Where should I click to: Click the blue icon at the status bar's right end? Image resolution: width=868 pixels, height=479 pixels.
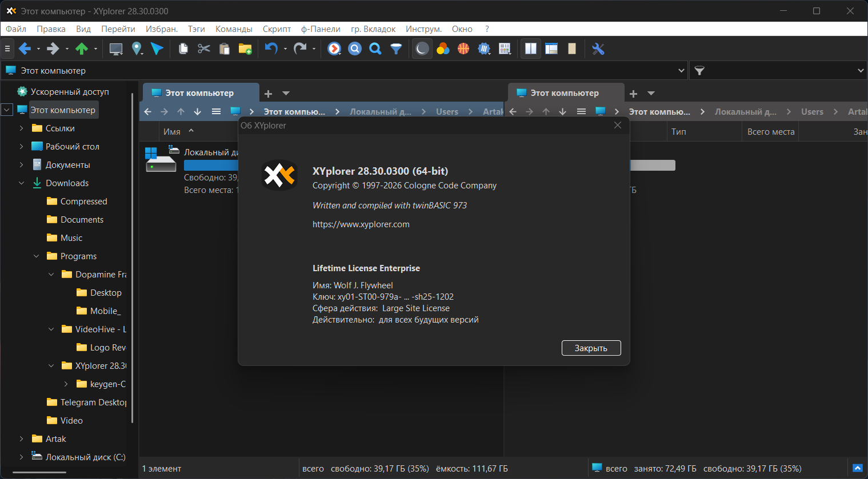coord(858,468)
